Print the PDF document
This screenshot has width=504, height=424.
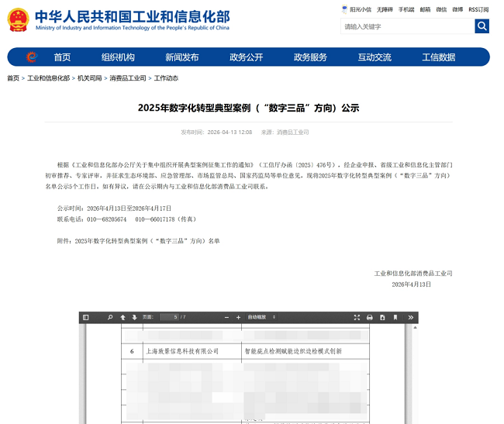370,317
